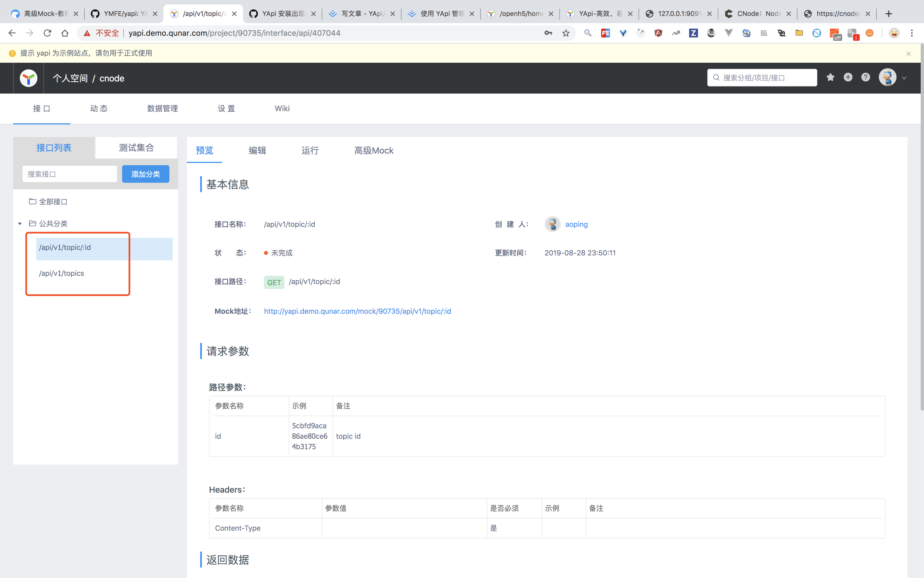Open a new browser tab with plus

[889, 14]
